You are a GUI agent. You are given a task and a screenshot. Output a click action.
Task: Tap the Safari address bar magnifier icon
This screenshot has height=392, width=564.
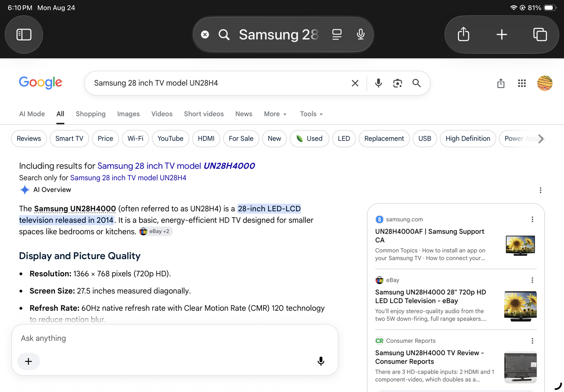point(224,35)
